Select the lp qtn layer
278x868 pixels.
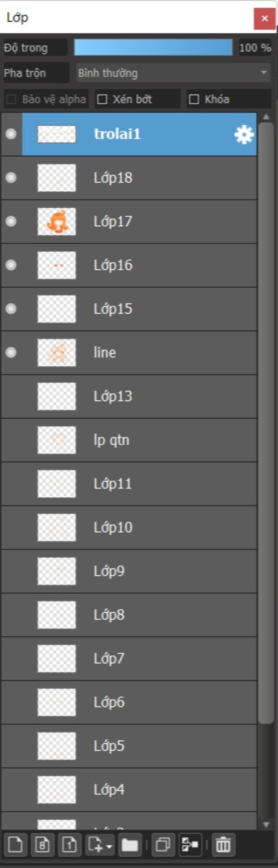click(129, 440)
